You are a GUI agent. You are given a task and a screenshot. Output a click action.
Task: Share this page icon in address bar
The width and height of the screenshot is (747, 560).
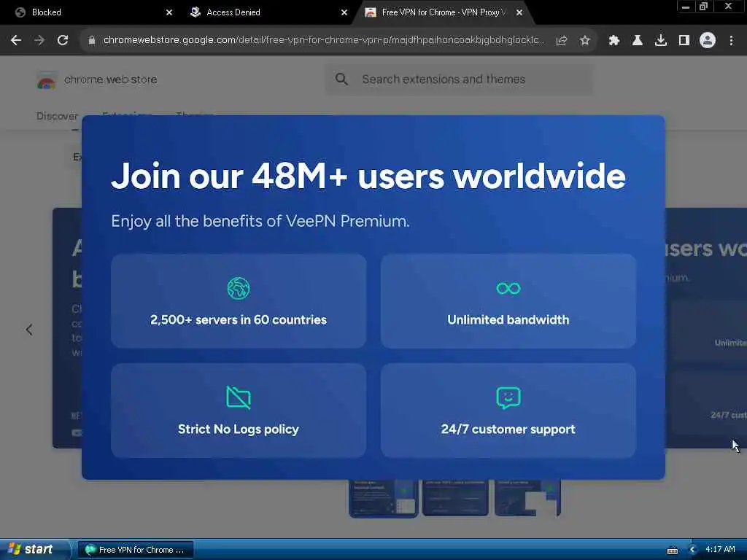click(562, 41)
